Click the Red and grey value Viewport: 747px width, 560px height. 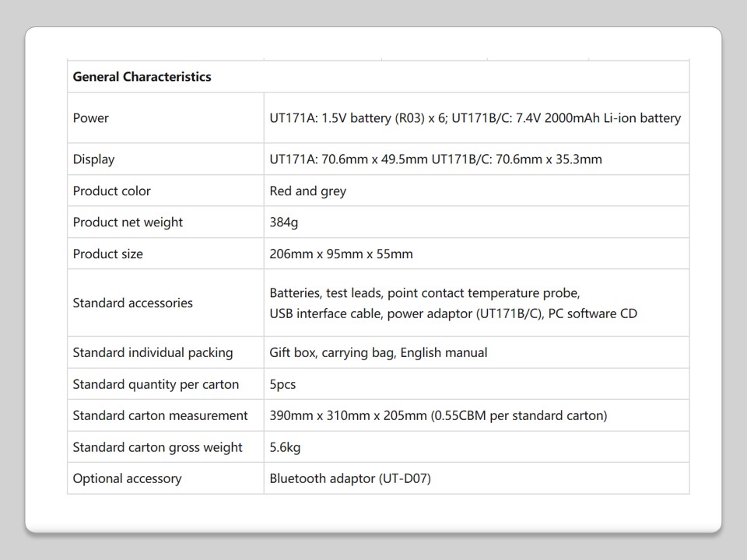(307, 191)
